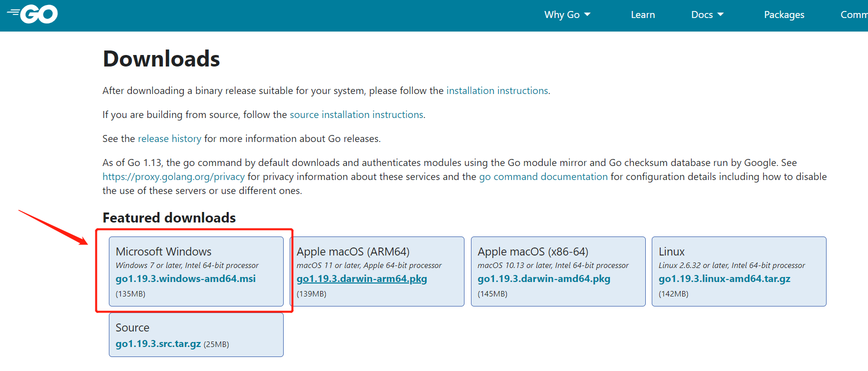Click the (135MB) size label

pos(130,293)
